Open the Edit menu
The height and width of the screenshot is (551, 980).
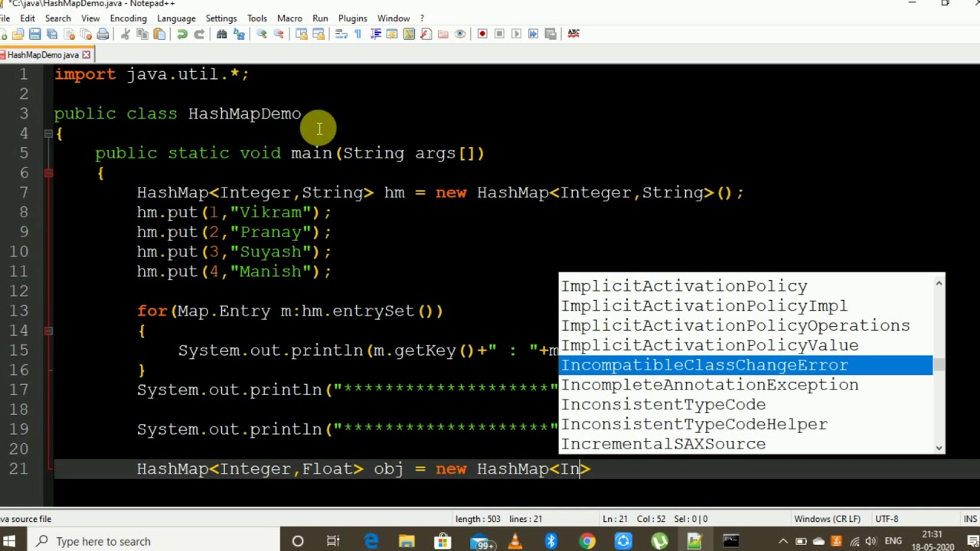[28, 18]
